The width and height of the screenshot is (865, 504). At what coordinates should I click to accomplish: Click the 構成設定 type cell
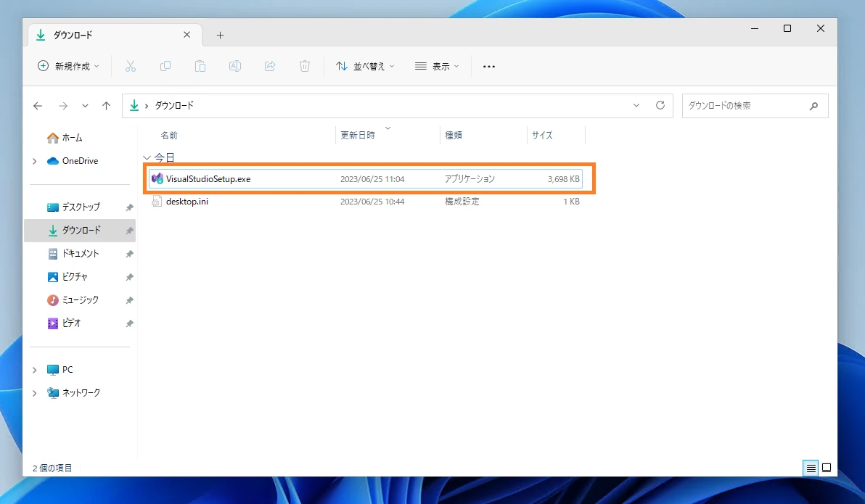(x=462, y=202)
